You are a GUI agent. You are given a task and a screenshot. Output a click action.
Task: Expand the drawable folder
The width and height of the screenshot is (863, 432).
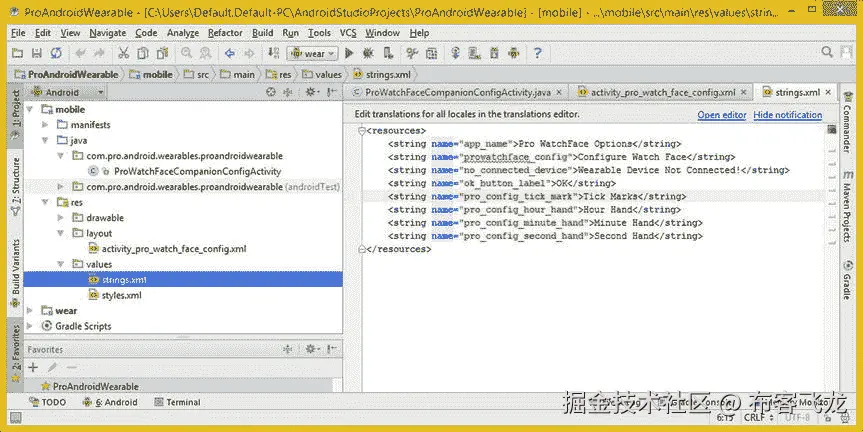[61, 218]
